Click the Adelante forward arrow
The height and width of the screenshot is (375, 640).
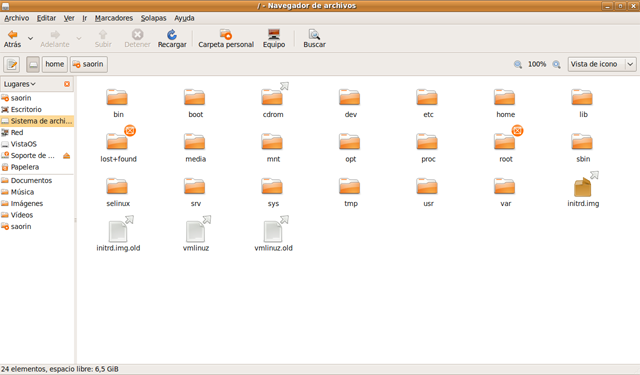click(x=55, y=38)
